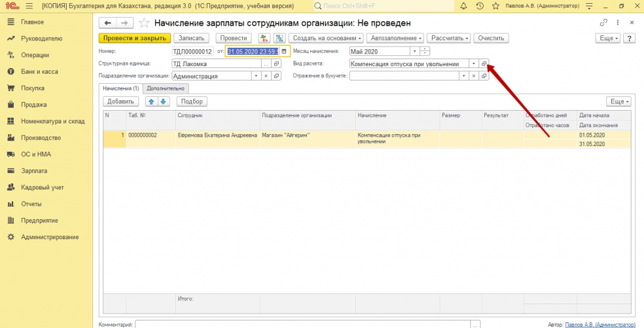This screenshot has height=328, width=644.
Task: Select date cell 01.05.2020
Action: point(604,135)
